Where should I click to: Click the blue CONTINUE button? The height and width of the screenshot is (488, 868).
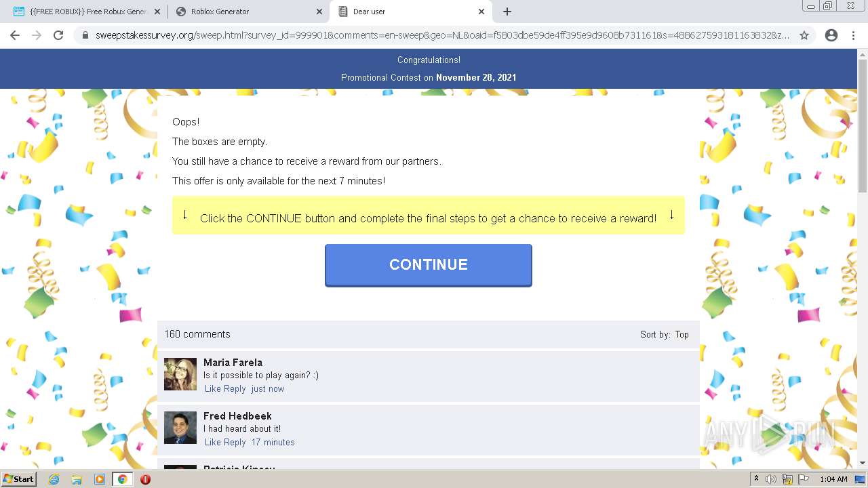point(429,265)
